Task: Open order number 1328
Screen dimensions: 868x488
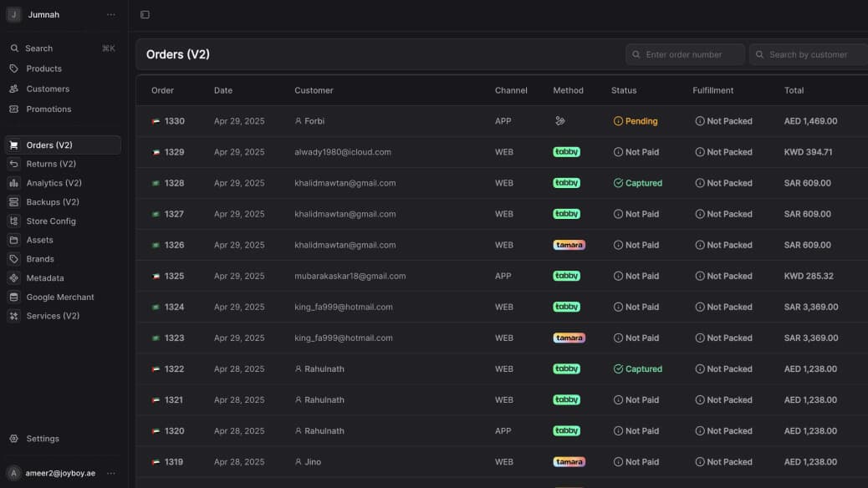Action: 174,183
